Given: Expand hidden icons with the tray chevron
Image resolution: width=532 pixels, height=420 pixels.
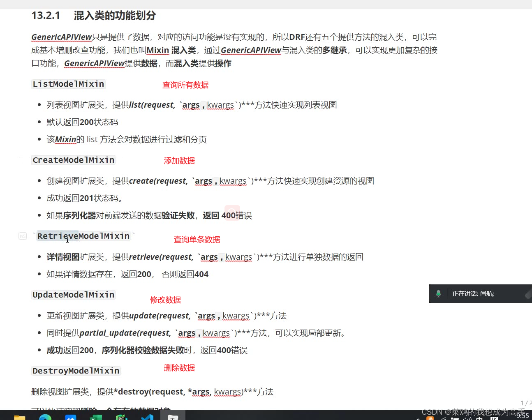Looking at the screenshot, I should pos(419,418).
